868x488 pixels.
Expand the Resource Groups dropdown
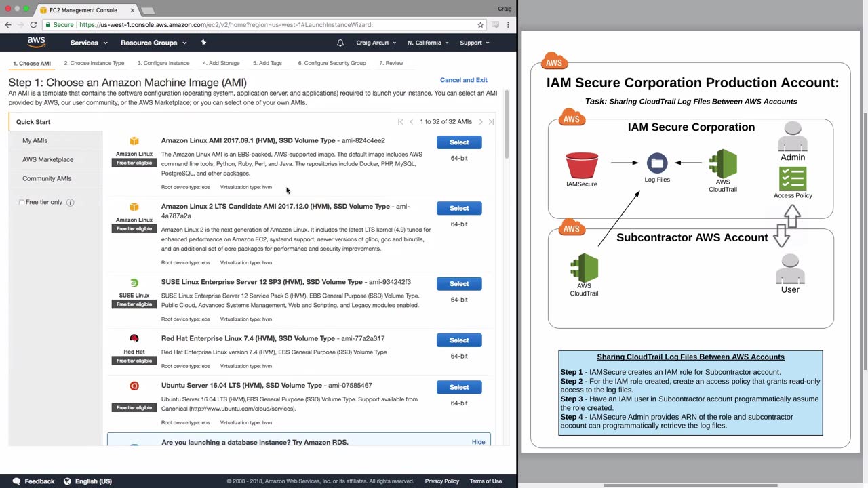153,43
